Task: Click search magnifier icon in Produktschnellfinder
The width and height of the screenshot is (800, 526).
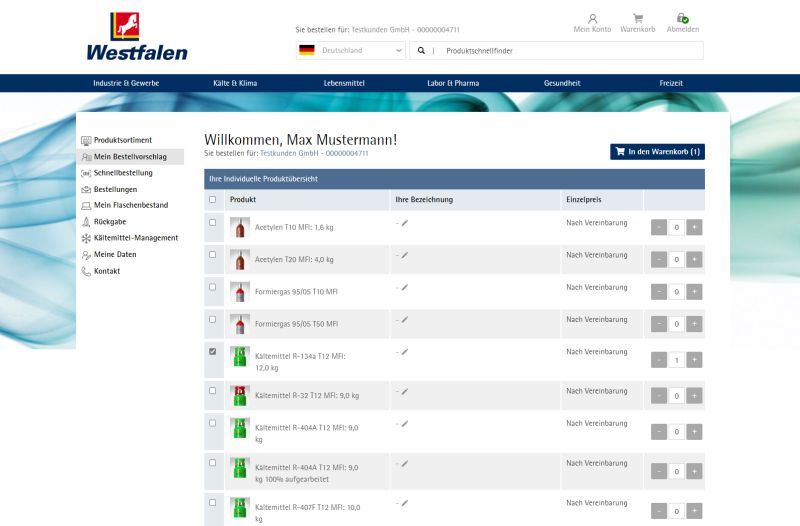Action: point(422,50)
